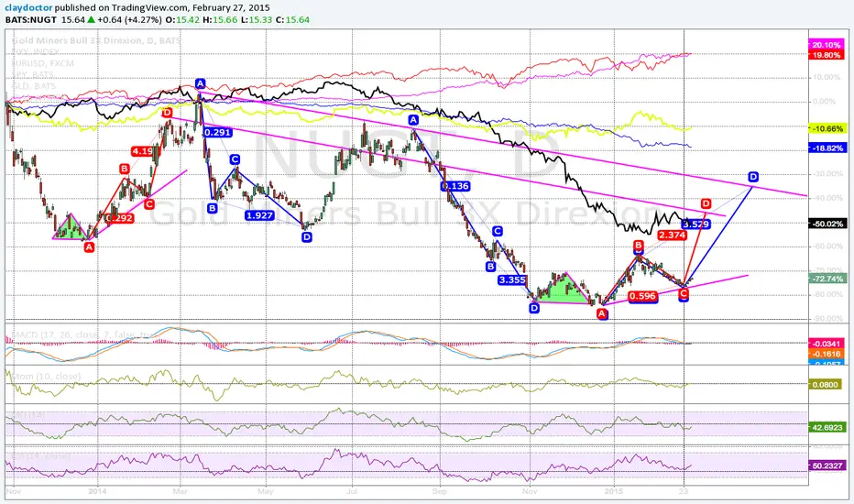Select the BATS:NUGT ticker symbol
Viewport: 854px width, 504px height.
tap(31, 19)
